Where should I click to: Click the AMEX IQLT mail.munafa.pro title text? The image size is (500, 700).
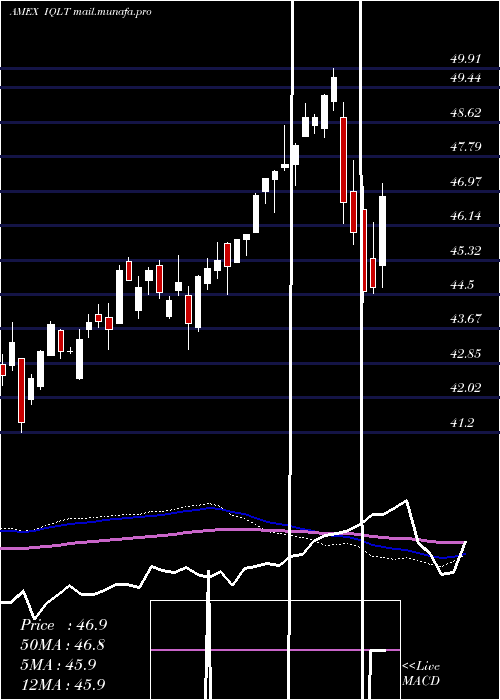[80, 12]
